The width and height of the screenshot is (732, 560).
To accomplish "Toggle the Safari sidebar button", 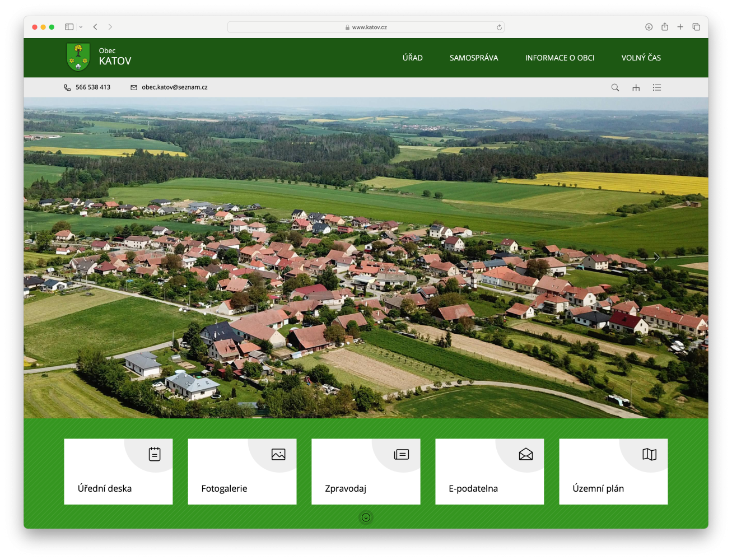I will 69,27.
